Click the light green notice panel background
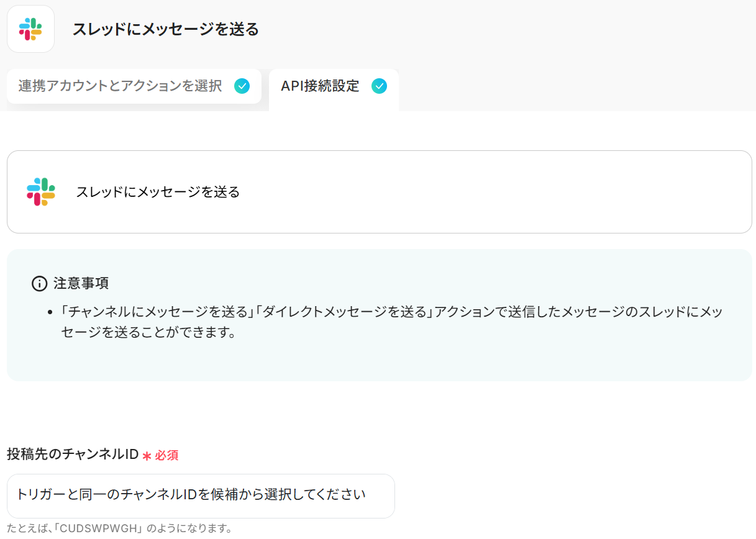The height and width of the screenshot is (539, 756). pos(379,360)
